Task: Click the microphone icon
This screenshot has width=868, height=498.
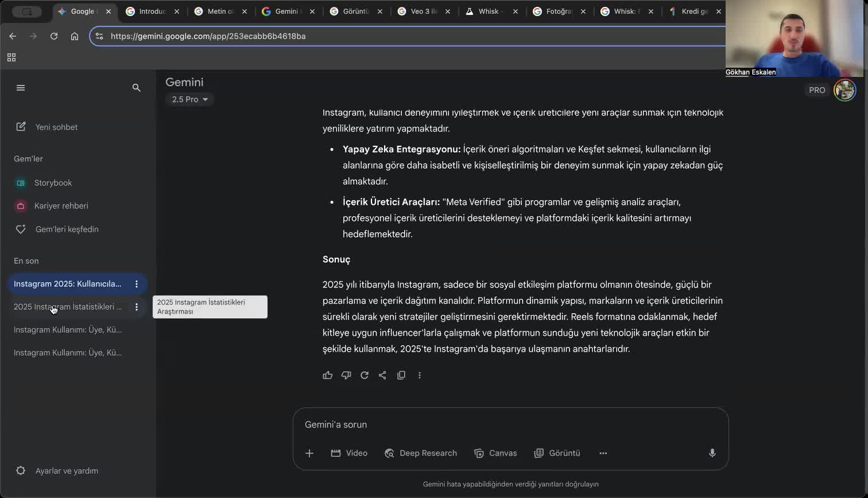Action: point(712,453)
